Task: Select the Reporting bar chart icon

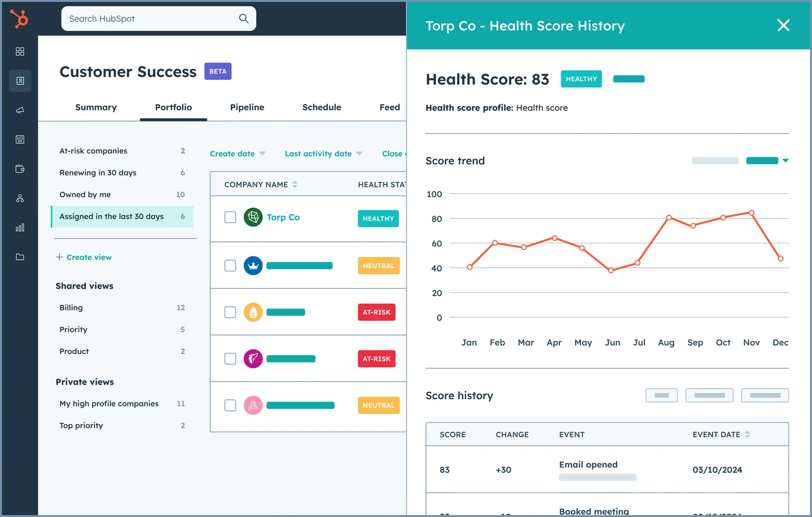Action: [x=19, y=228]
